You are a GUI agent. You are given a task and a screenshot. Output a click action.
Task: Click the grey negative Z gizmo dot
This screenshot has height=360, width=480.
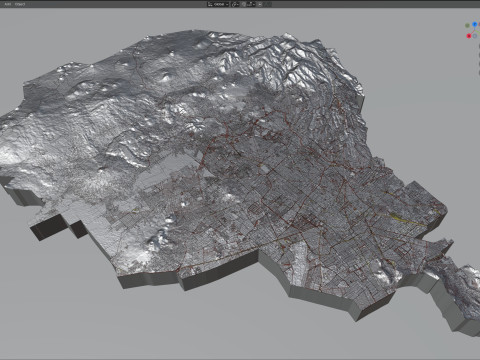475,36
